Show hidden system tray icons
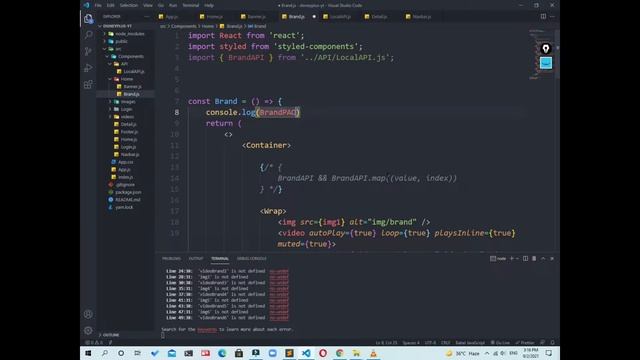640x360 pixels. (x=487, y=353)
